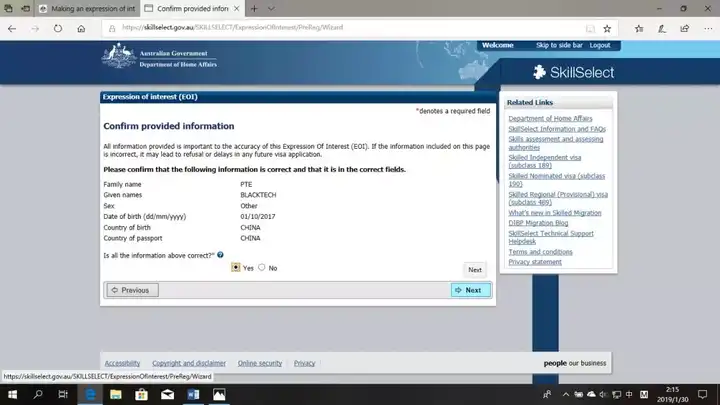Open What's new in Skilled Migration link
720x405 pixels.
click(x=555, y=213)
